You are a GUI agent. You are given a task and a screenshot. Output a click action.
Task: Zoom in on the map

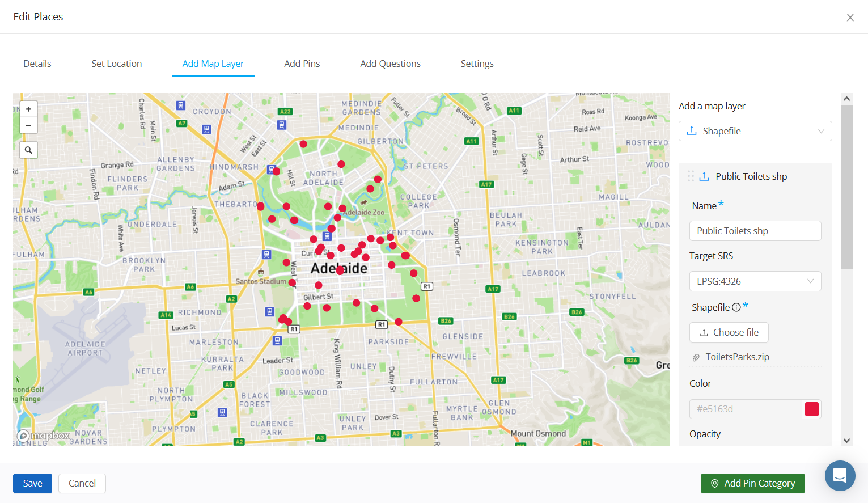[28, 109]
